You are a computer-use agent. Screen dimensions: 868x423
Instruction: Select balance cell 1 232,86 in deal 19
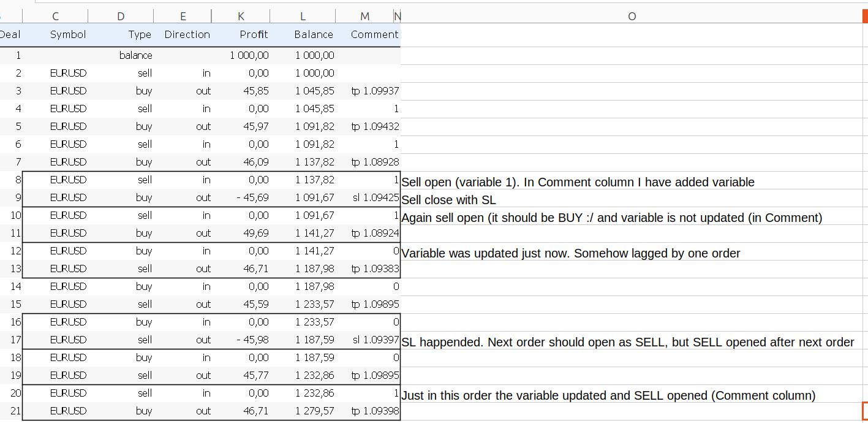point(315,375)
